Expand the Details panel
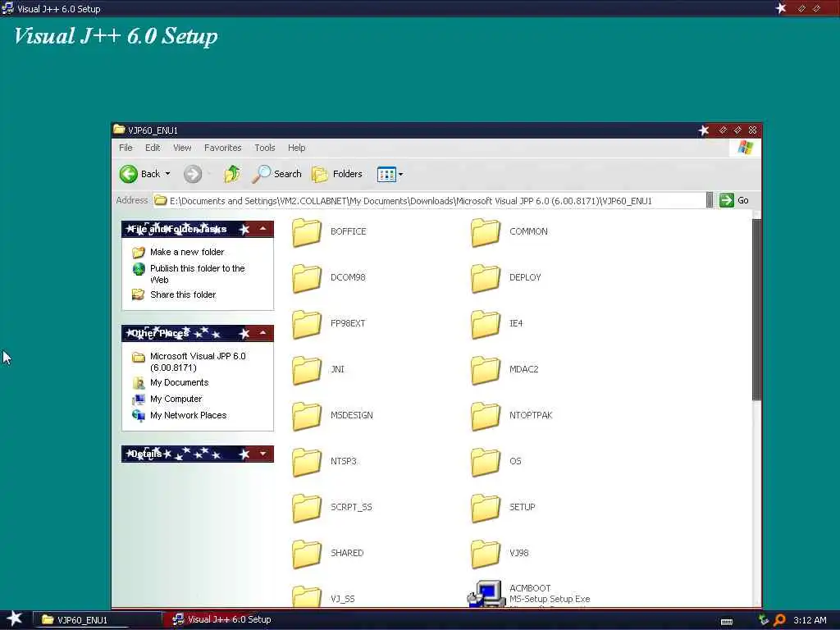Image resolution: width=840 pixels, height=630 pixels. point(263,454)
